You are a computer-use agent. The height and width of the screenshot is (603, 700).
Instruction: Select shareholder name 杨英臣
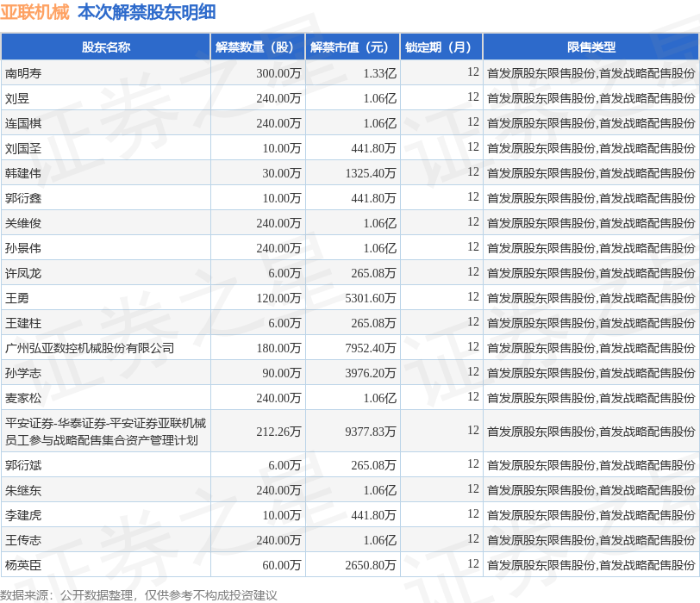(23, 565)
